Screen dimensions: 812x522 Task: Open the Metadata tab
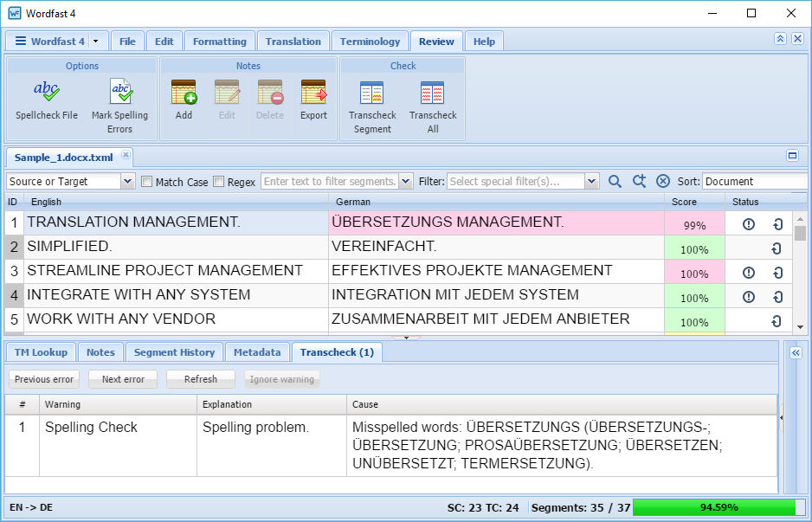point(257,352)
